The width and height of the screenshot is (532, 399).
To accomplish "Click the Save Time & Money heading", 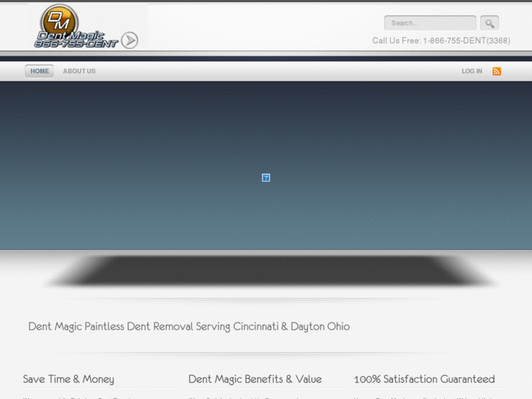I will pos(69,379).
